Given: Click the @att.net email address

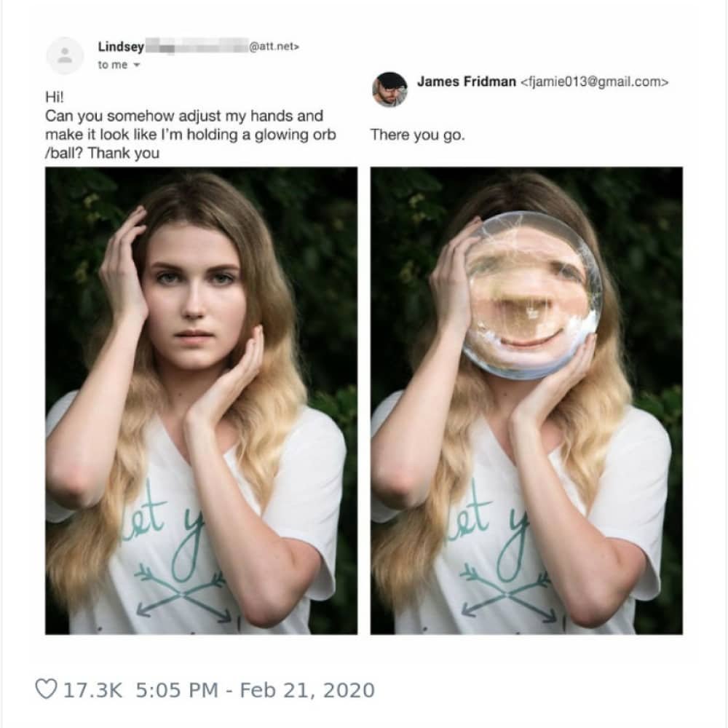Looking at the screenshot, I should click(274, 47).
